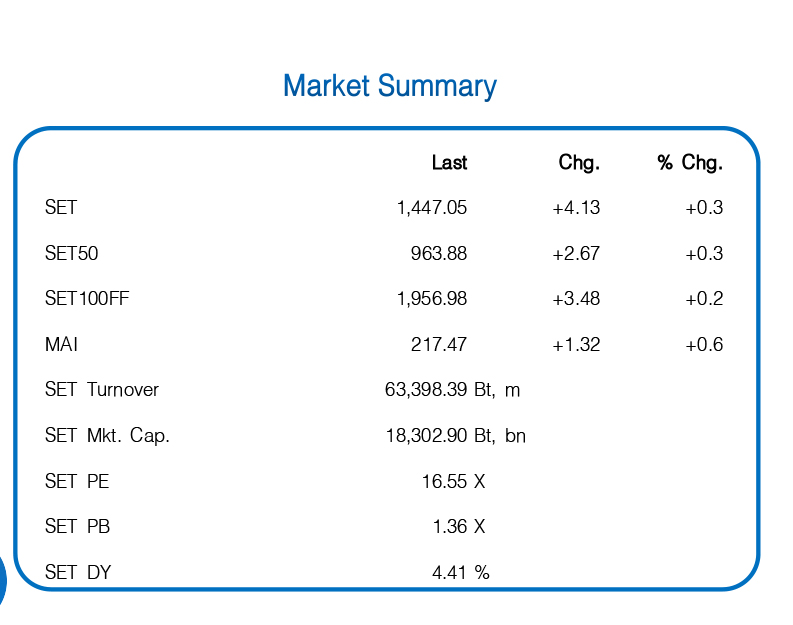
Task: Click the SET last value 1,447.05
Action: (432, 208)
